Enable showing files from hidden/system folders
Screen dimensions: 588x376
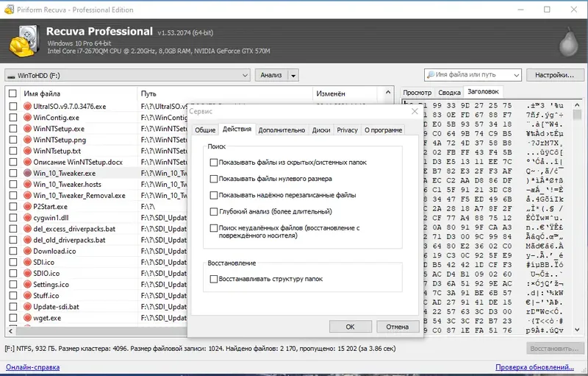pyautogui.click(x=214, y=163)
